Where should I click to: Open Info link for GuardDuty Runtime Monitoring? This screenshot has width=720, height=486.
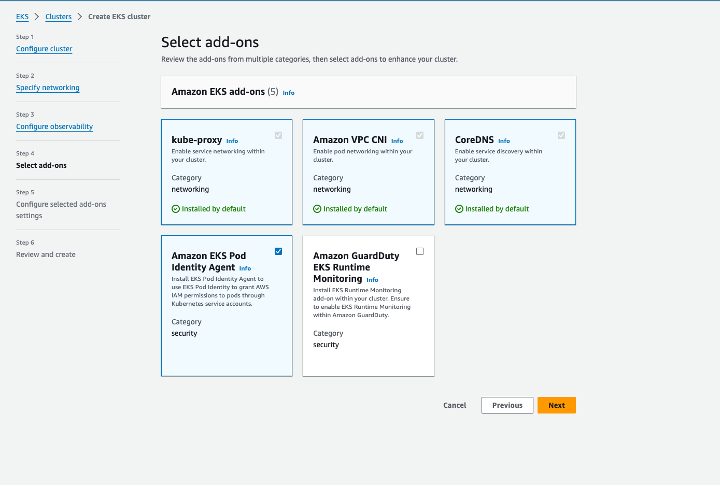[x=372, y=280]
